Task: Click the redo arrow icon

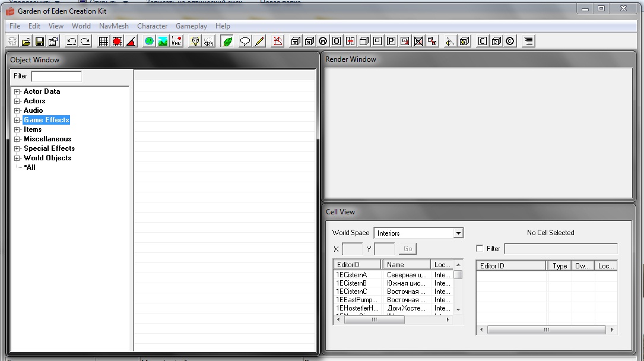Action: (x=85, y=41)
